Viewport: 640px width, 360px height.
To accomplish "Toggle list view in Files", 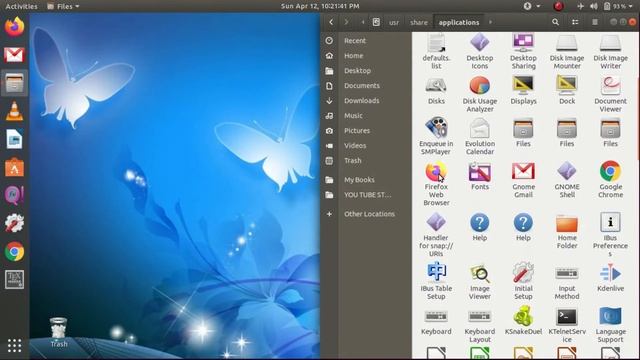I will tap(575, 22).
